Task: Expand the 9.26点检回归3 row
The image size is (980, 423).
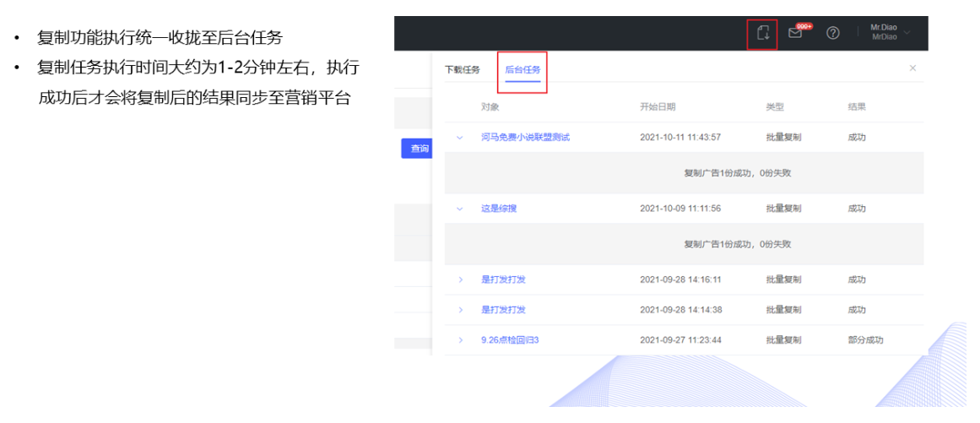Action: click(x=460, y=340)
